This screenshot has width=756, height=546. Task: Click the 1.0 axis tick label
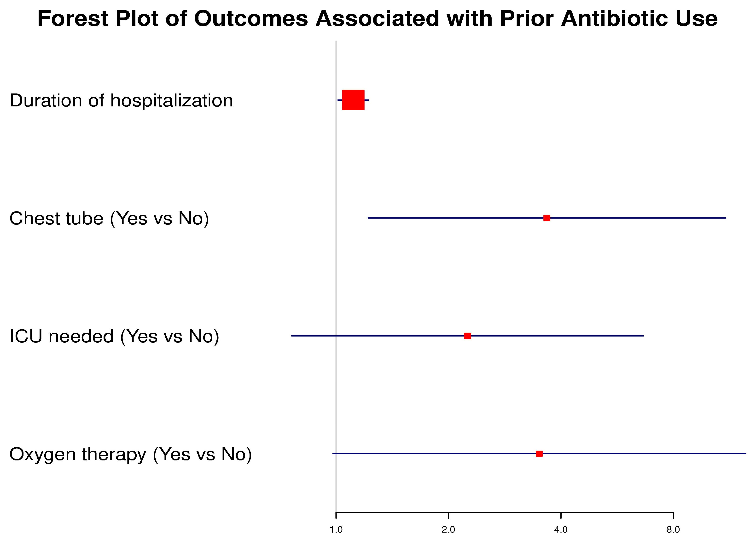[336, 530]
